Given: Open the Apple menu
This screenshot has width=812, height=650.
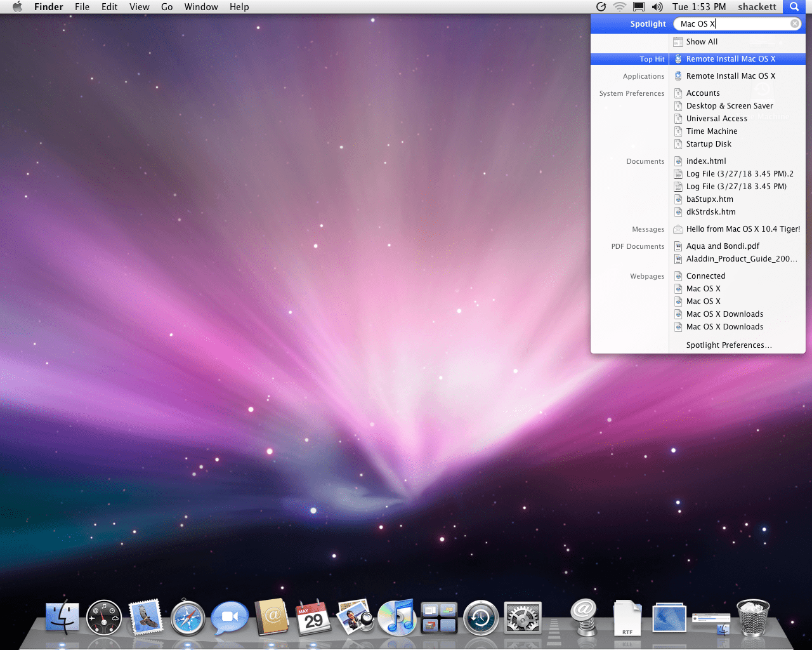Looking at the screenshot, I should 17,7.
